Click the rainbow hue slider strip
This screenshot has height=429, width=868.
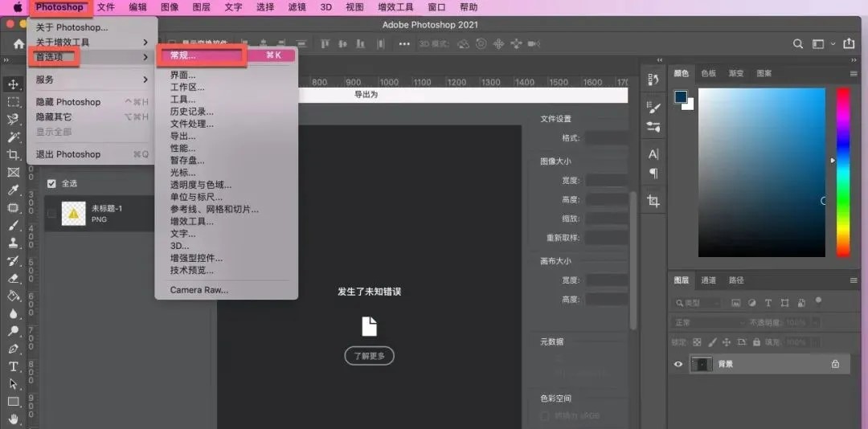[843, 173]
